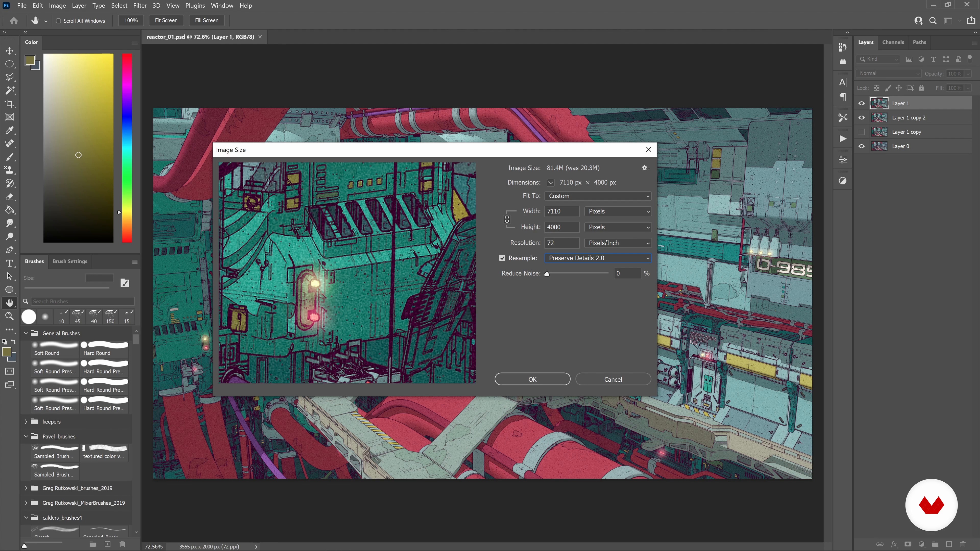Click the Fit Screen button
The height and width of the screenshot is (551, 980).
166,20
